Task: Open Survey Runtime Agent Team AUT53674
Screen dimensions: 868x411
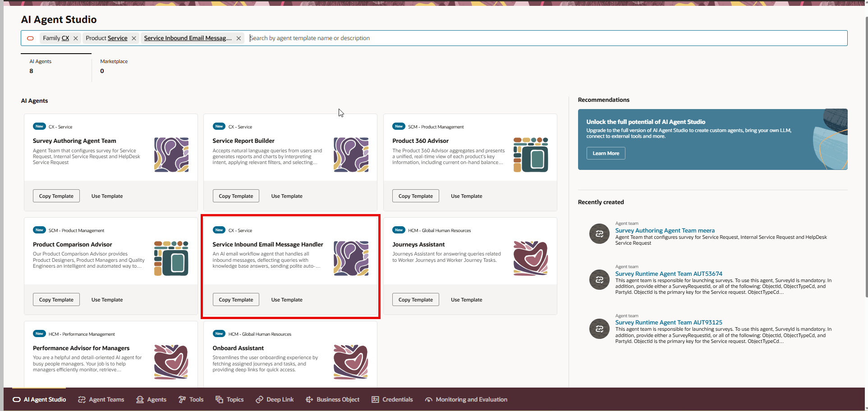Action: 669,274
